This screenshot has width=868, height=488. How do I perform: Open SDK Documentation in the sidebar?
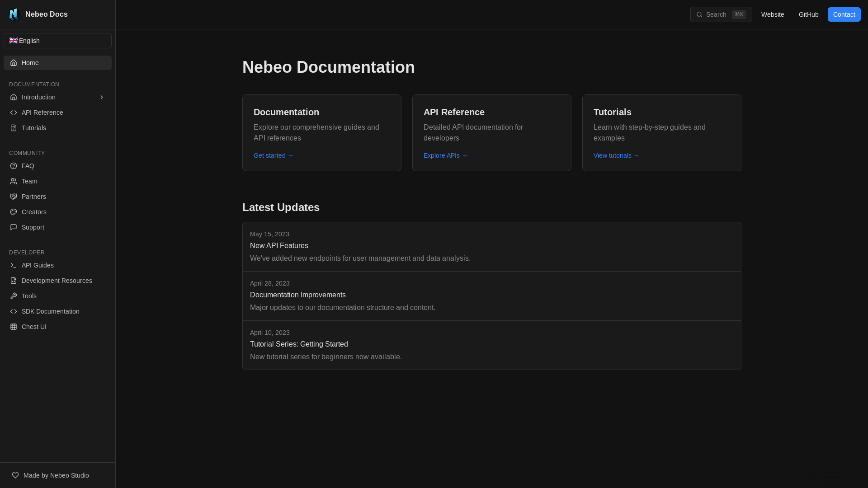click(57, 311)
